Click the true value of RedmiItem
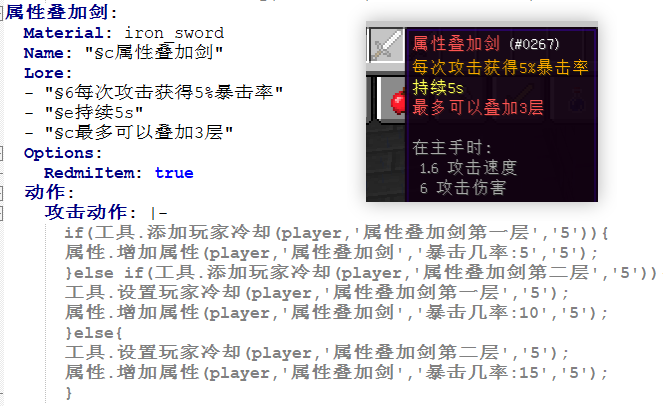The width and height of the screenshot is (663, 406). [174, 173]
